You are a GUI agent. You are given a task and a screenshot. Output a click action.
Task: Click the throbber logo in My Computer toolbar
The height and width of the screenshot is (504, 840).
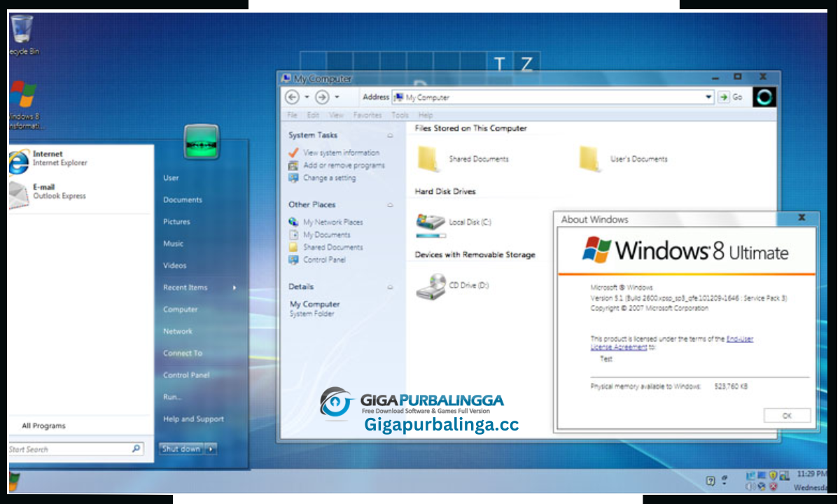[764, 97]
